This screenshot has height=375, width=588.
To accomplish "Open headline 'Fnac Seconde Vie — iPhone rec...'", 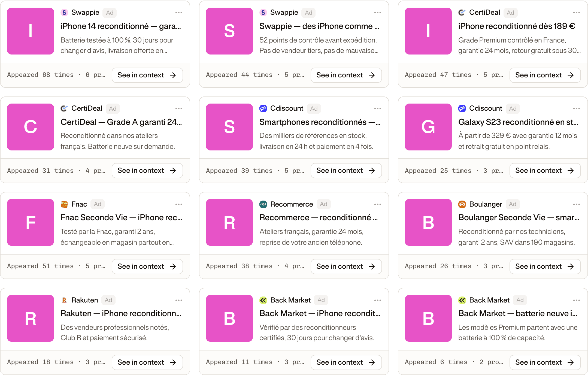I will coord(122,217).
